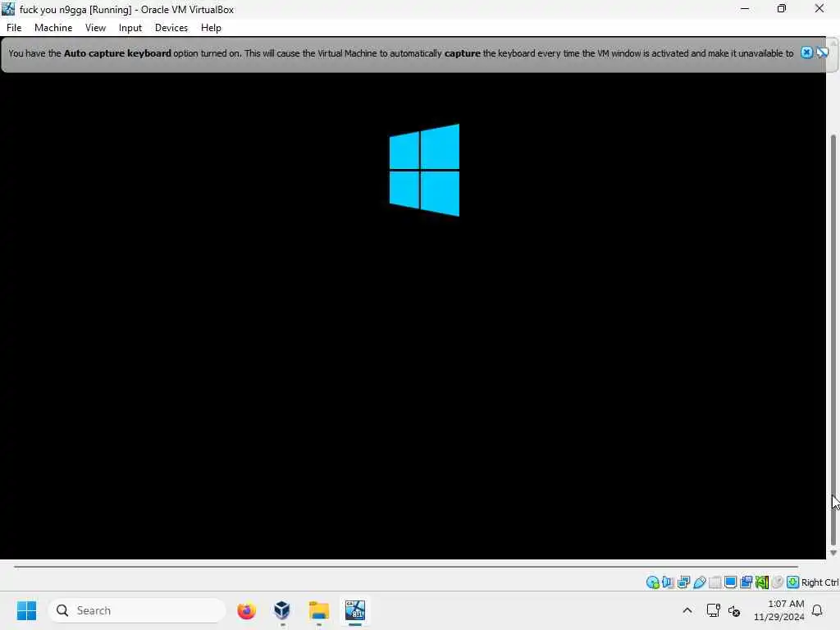Click the muted volume tray icon

pos(734,610)
